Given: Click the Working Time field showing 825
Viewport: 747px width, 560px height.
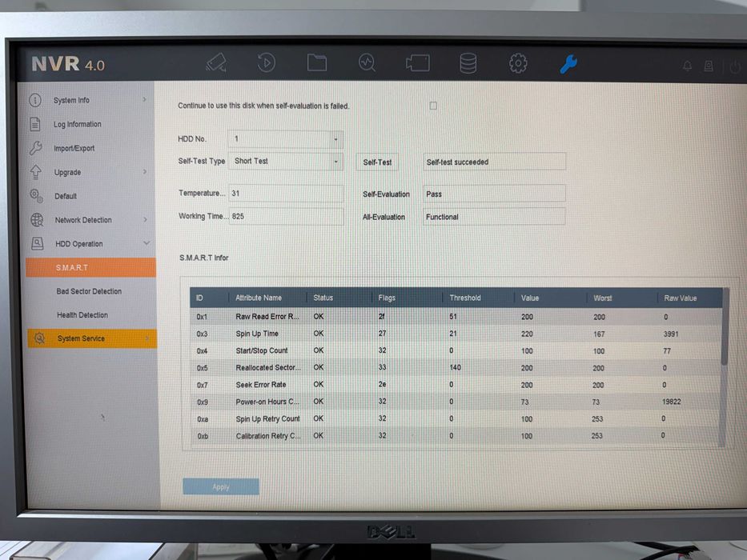Looking at the screenshot, I should [286, 216].
